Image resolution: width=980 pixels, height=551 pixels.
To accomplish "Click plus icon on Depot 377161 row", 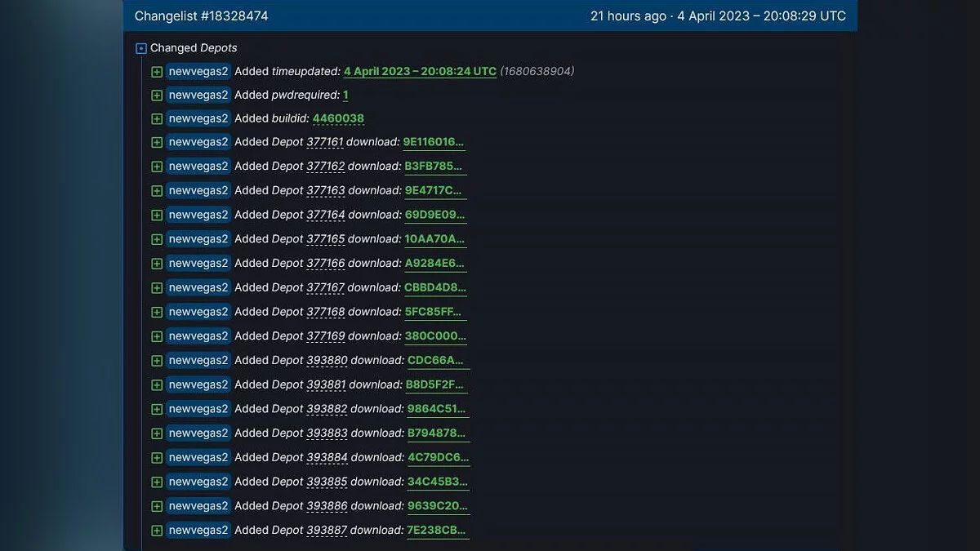I will point(157,142).
